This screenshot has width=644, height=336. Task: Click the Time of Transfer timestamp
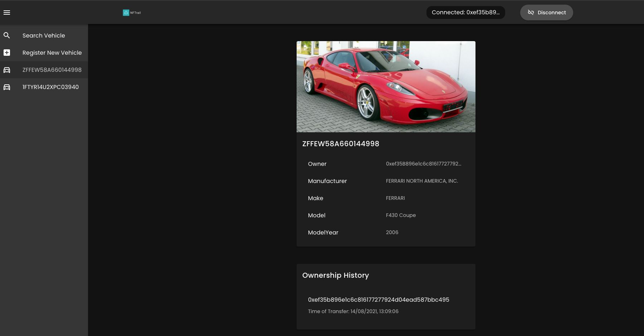coord(353,311)
